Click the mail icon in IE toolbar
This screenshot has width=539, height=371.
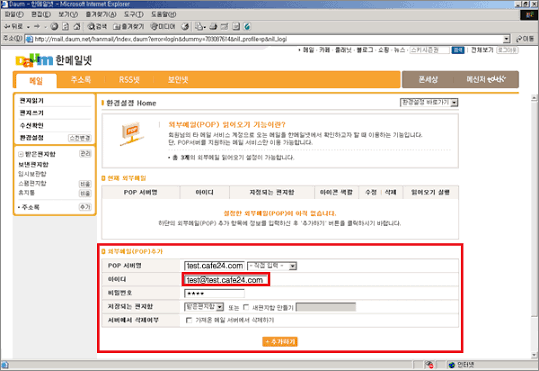(200, 26)
